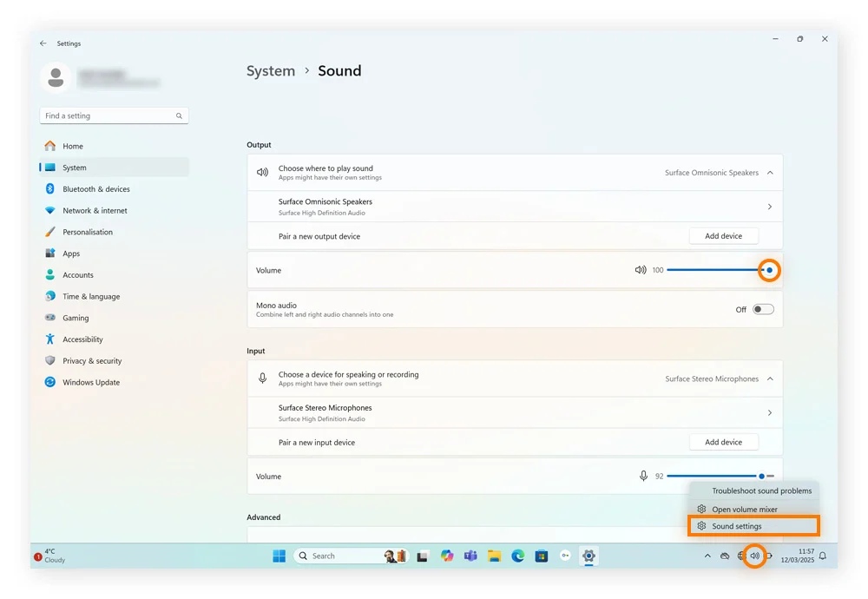
Task: Click the Accessibility sidebar icon
Action: click(x=50, y=339)
